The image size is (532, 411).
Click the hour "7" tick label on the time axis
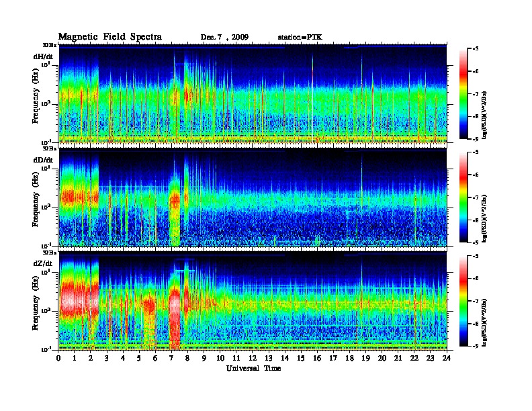(172, 358)
